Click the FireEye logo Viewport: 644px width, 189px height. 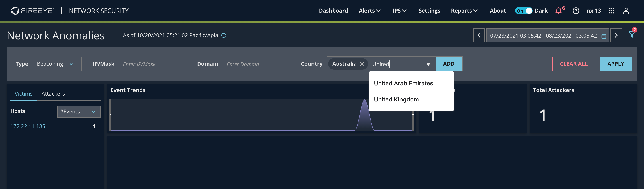[x=32, y=11]
